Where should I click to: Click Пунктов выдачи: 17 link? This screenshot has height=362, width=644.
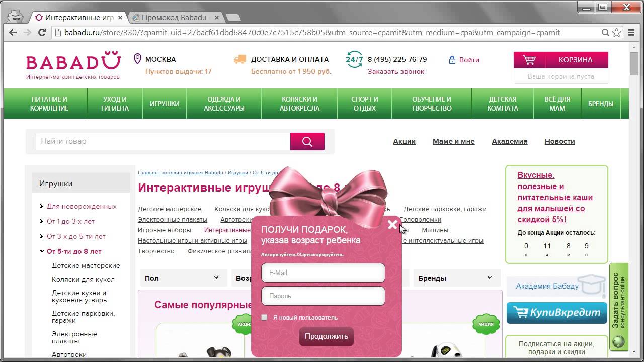point(178,71)
